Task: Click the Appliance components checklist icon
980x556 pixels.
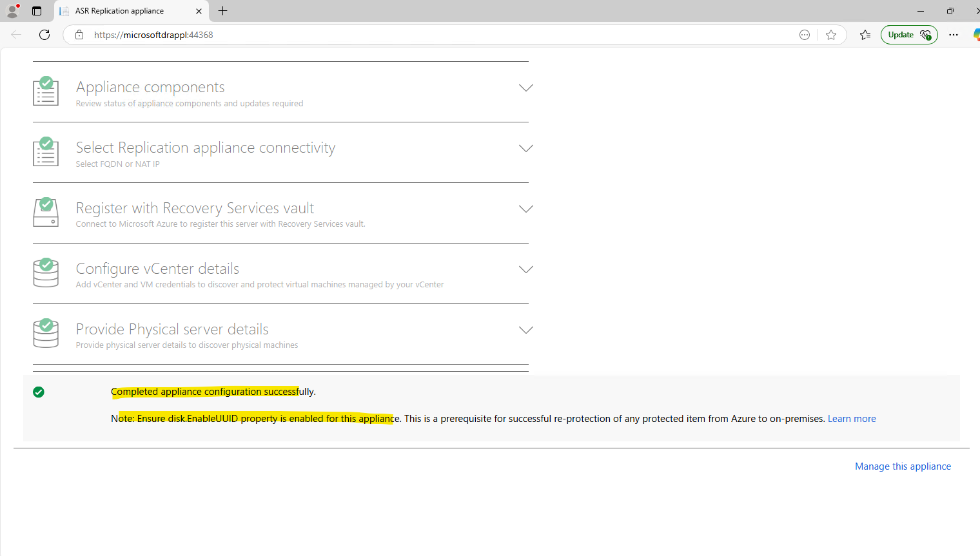Action: [x=46, y=91]
